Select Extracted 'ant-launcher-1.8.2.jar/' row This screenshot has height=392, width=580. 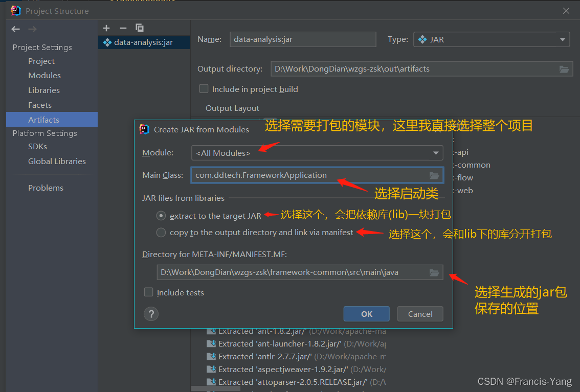(296, 343)
